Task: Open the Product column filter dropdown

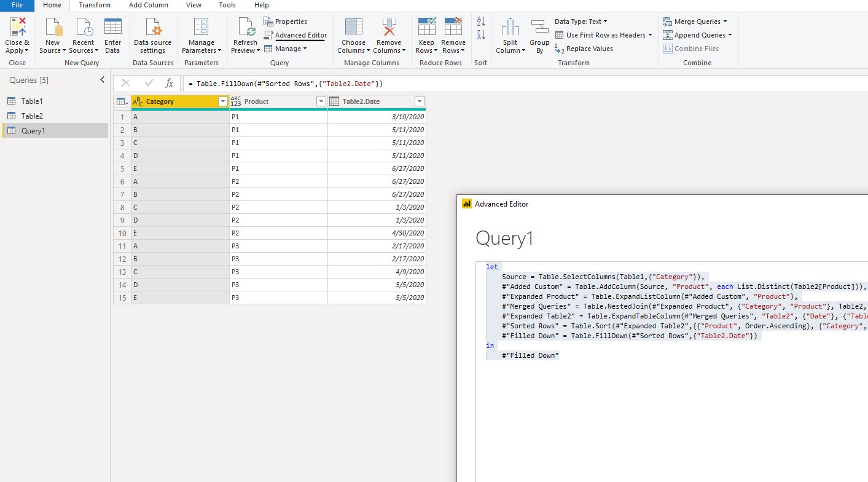Action: [x=321, y=101]
